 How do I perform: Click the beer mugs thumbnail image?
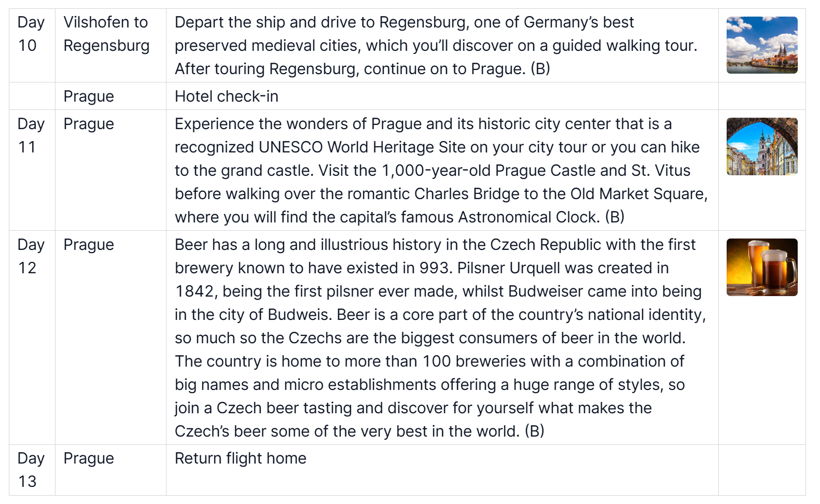click(x=761, y=267)
